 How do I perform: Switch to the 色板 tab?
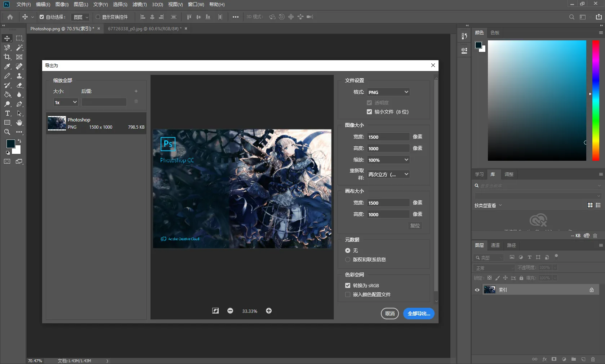tap(495, 33)
